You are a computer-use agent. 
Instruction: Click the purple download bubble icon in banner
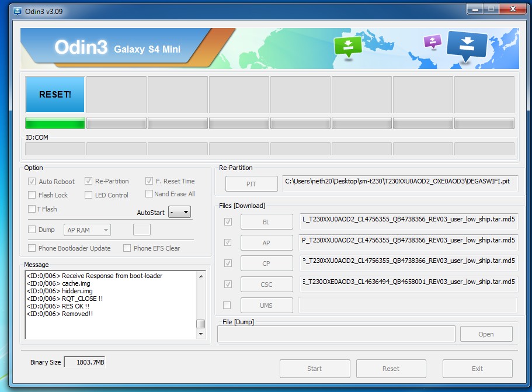pos(433,41)
